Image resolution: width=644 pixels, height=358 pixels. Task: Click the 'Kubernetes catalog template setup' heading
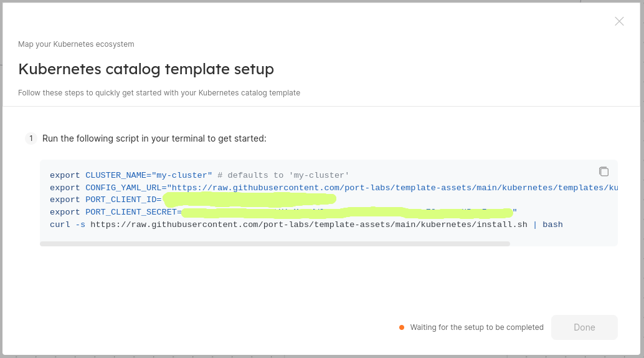(x=146, y=69)
